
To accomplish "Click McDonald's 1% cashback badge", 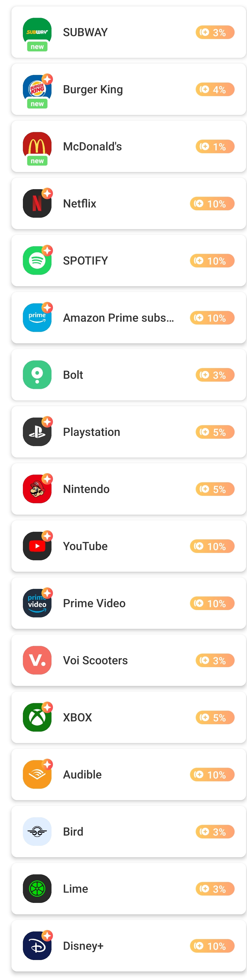I will [x=215, y=146].
